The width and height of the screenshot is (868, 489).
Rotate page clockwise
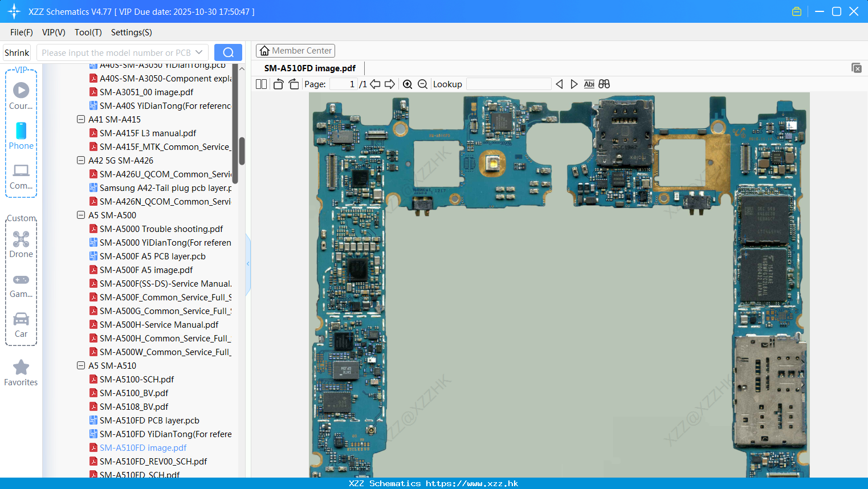tap(294, 84)
